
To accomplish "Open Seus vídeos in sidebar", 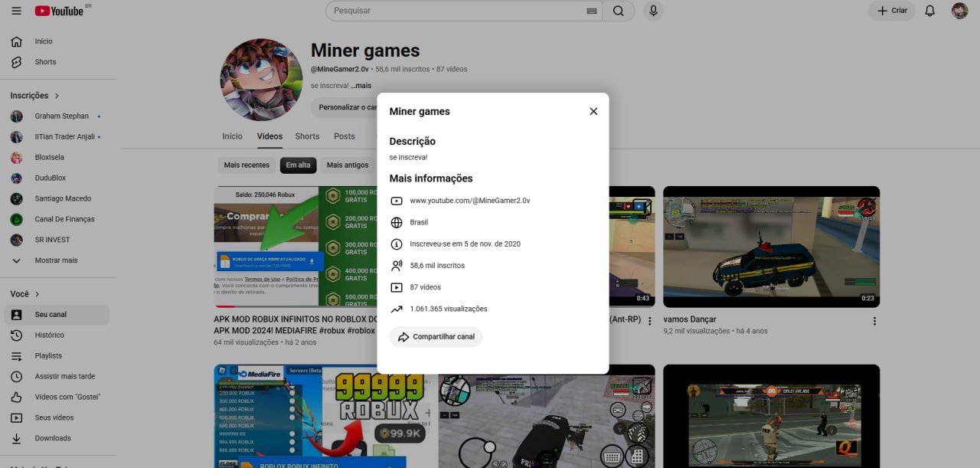I will pyautogui.click(x=58, y=417).
